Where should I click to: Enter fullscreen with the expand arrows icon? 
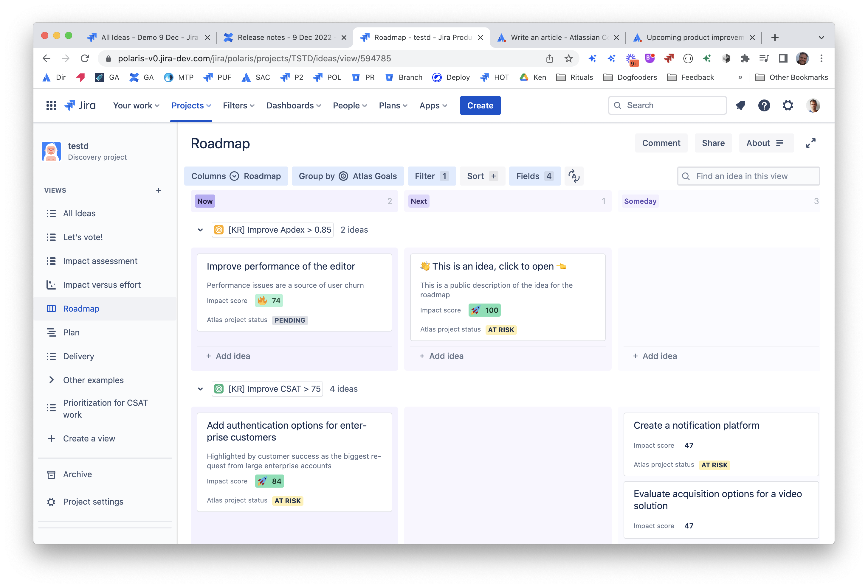[810, 143]
